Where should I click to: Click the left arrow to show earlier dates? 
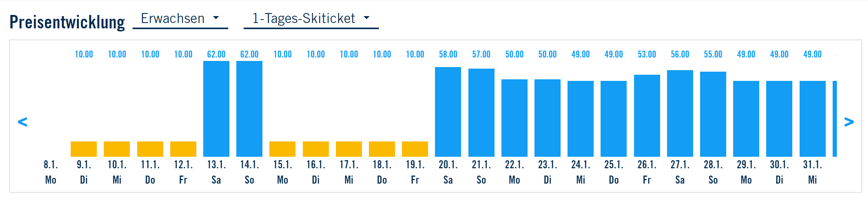pos(23,122)
